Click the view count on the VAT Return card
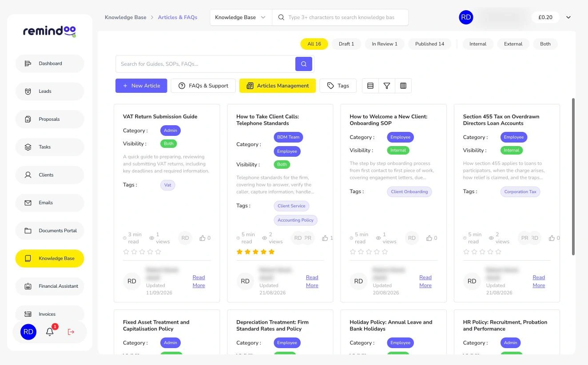 [x=159, y=238]
